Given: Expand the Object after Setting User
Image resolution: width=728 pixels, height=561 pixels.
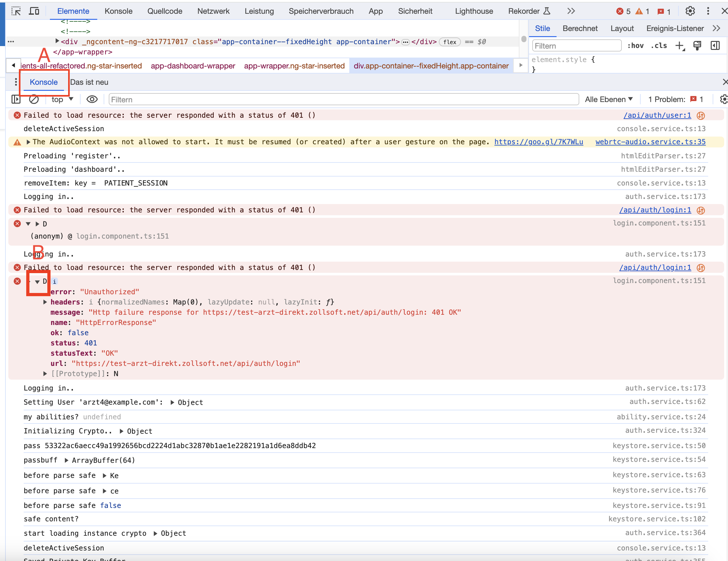Looking at the screenshot, I should pyautogui.click(x=172, y=402).
